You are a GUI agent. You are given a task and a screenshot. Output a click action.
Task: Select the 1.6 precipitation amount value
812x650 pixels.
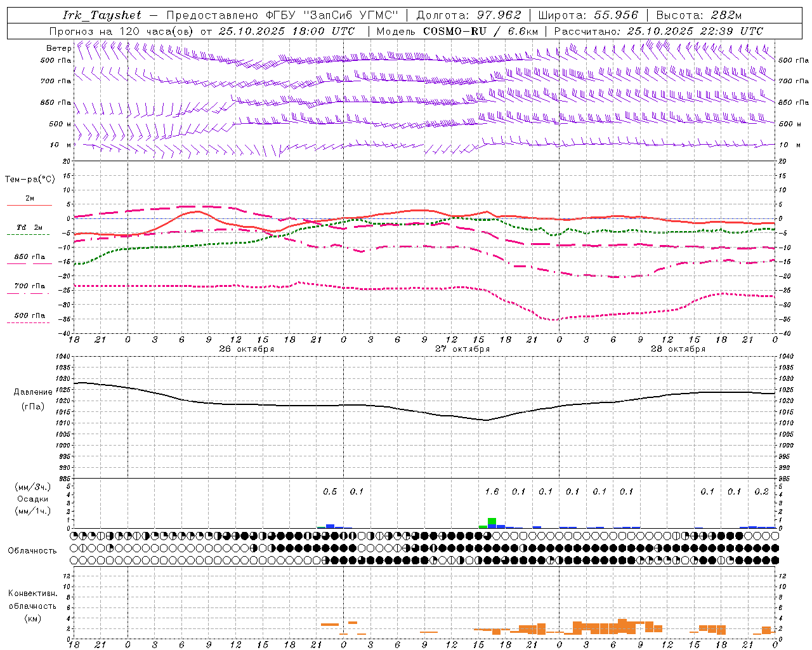pyautogui.click(x=492, y=491)
